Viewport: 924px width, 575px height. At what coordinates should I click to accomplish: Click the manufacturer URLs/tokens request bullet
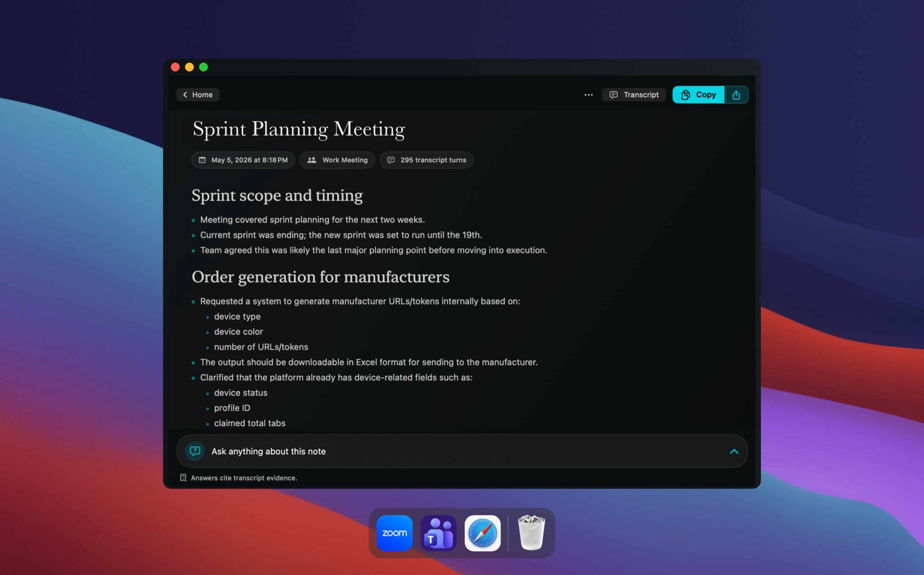(360, 301)
